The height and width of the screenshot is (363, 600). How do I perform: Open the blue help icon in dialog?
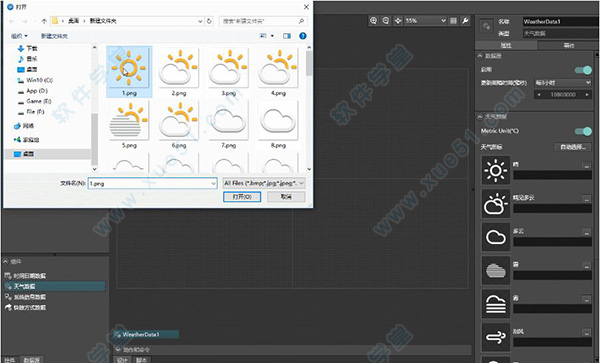tap(303, 36)
